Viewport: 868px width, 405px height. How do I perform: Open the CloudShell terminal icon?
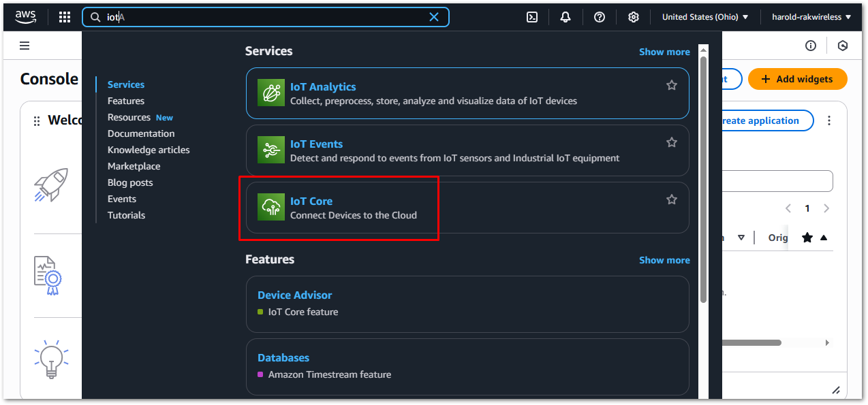point(532,16)
